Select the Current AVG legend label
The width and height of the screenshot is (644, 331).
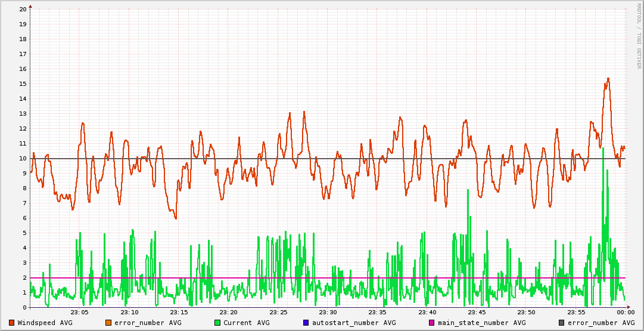pyautogui.click(x=246, y=323)
